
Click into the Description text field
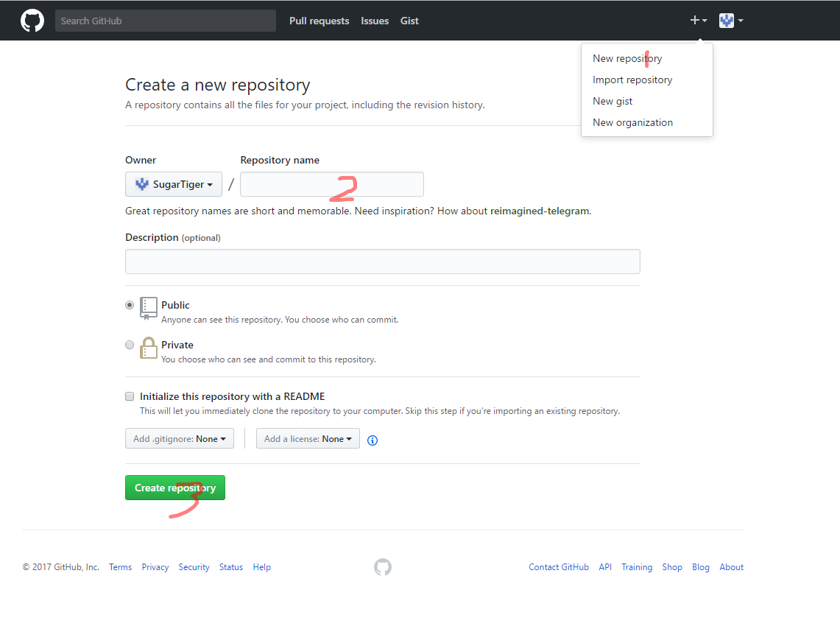point(383,261)
